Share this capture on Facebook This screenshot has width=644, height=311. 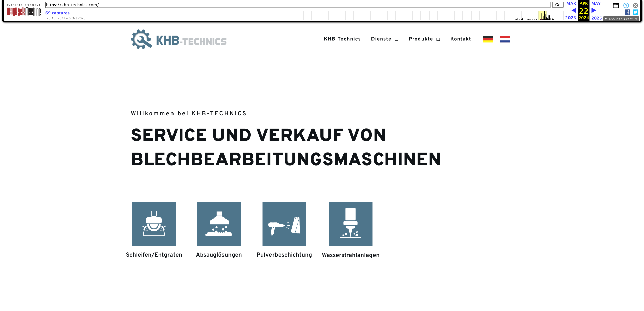[627, 12]
